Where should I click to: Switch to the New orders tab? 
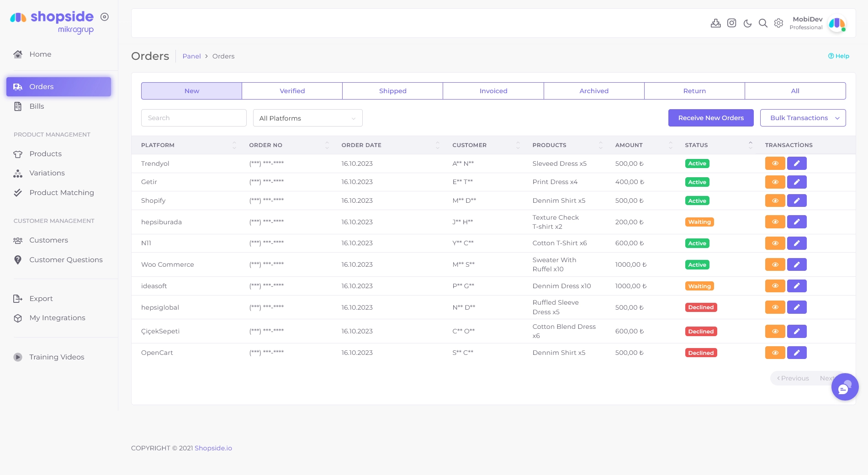pos(191,91)
